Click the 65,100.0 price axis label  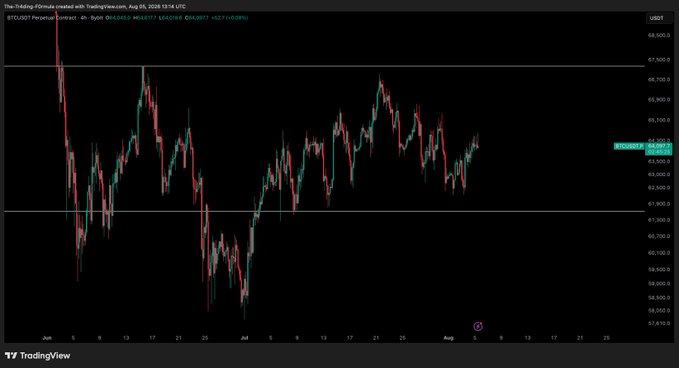pos(659,120)
